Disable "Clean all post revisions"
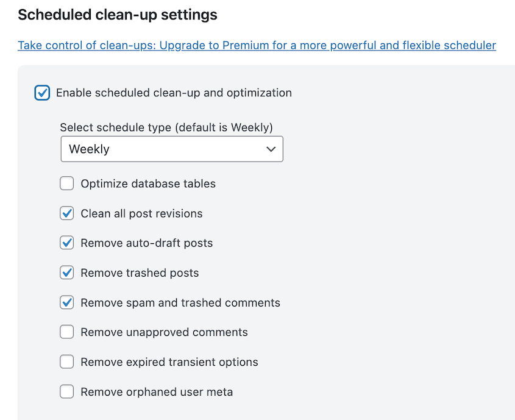Viewport: 515px width, 420px height. tap(67, 213)
